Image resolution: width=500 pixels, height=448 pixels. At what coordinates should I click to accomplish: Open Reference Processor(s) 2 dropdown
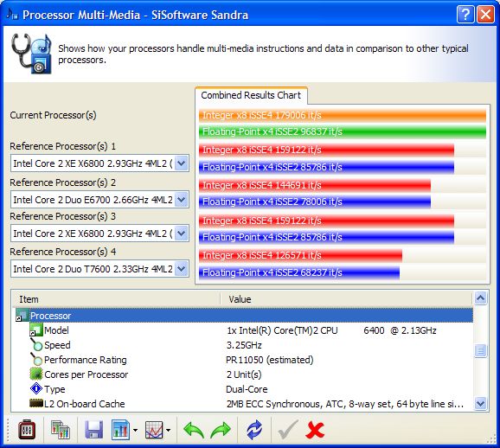(x=181, y=200)
